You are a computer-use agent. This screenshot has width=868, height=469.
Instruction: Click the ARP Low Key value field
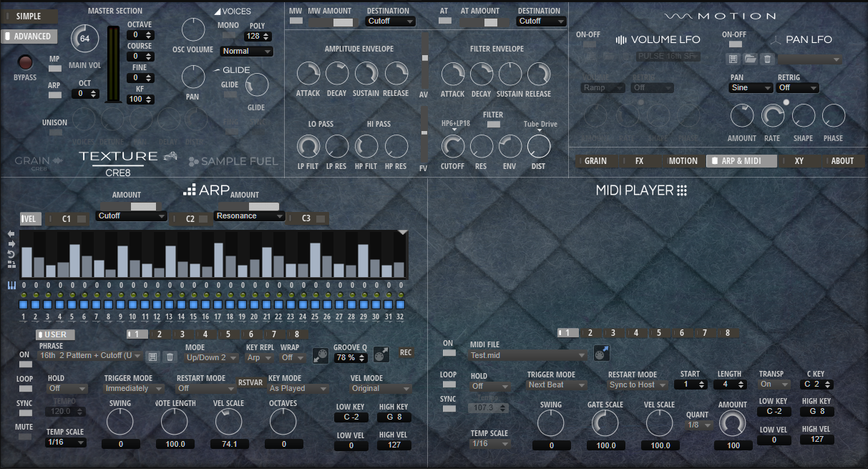(351, 417)
